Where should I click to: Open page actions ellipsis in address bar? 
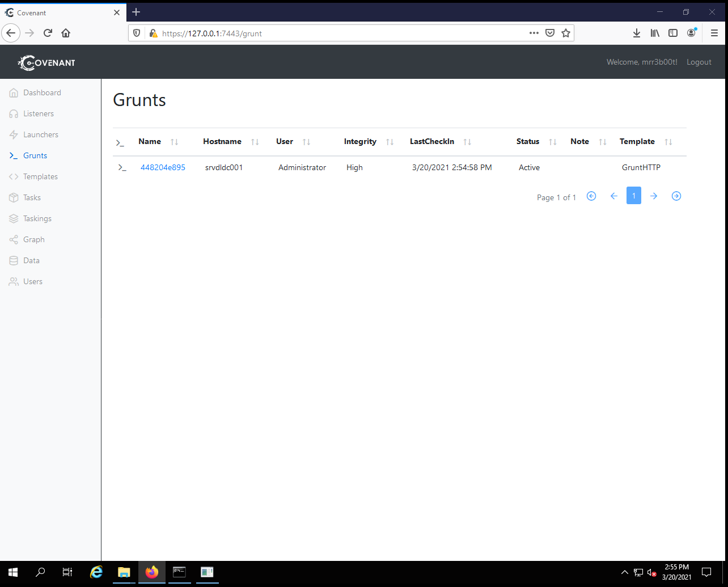(x=534, y=33)
